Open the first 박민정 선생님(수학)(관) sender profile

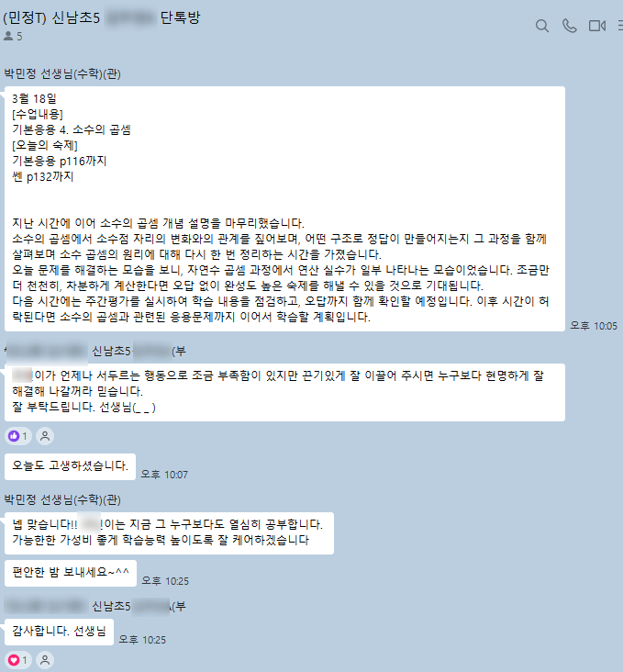[x=62, y=73]
